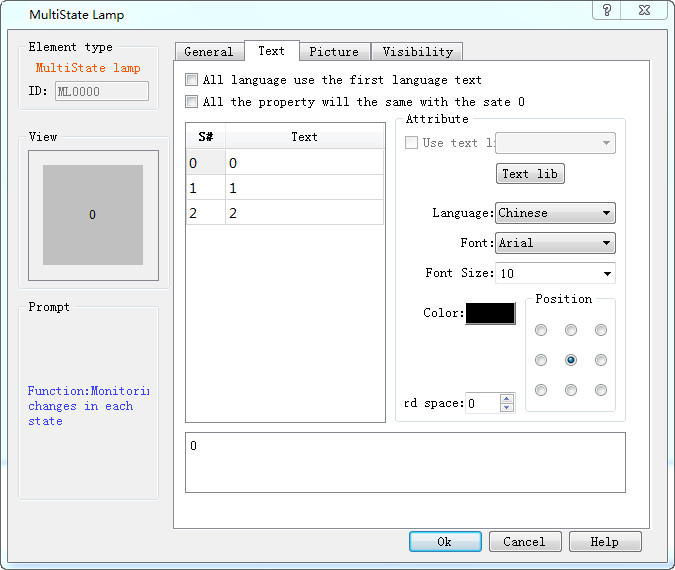Click the Text column header
Viewport: 675px width, 570px height.
tap(304, 136)
